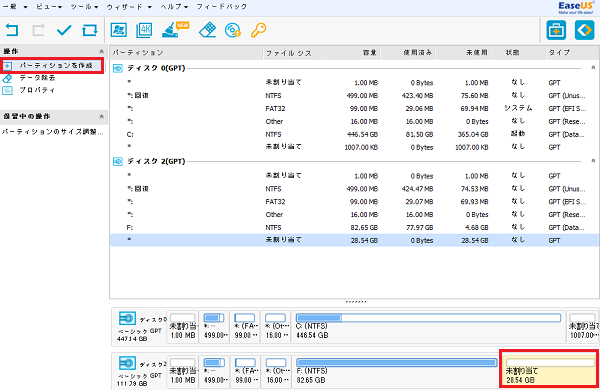This screenshot has width=600, height=390.
Task: Open the bootable disc creator icon
Action: (233, 30)
